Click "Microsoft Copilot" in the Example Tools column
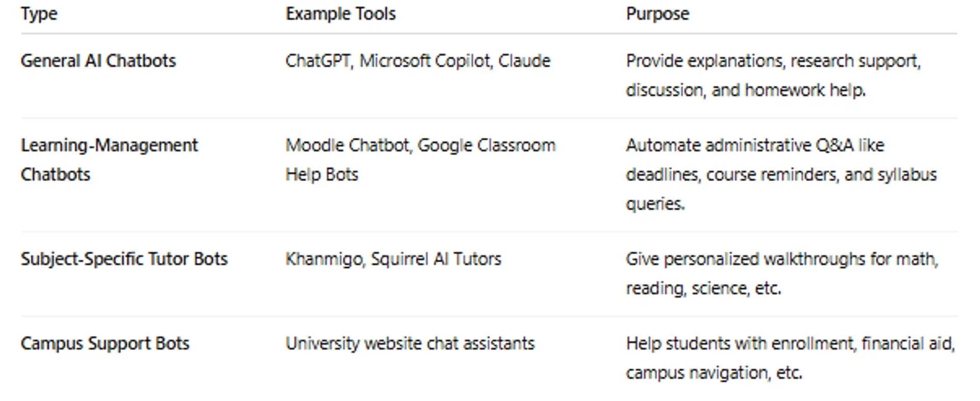Image resolution: width=980 pixels, height=401 pixels. [x=425, y=61]
